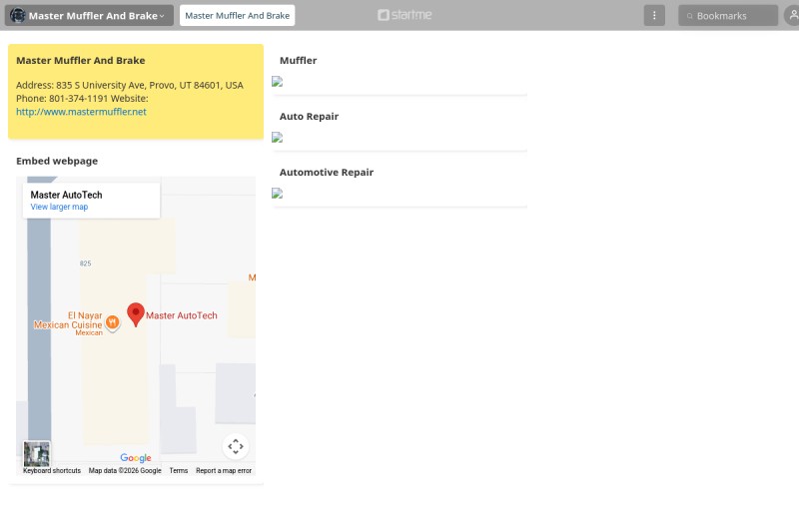The image size is (799, 532).
Task: Click the Muffler widget title
Action: (298, 61)
